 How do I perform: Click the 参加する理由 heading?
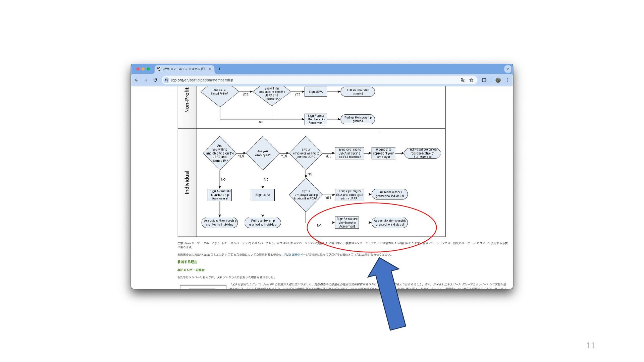tap(187, 262)
